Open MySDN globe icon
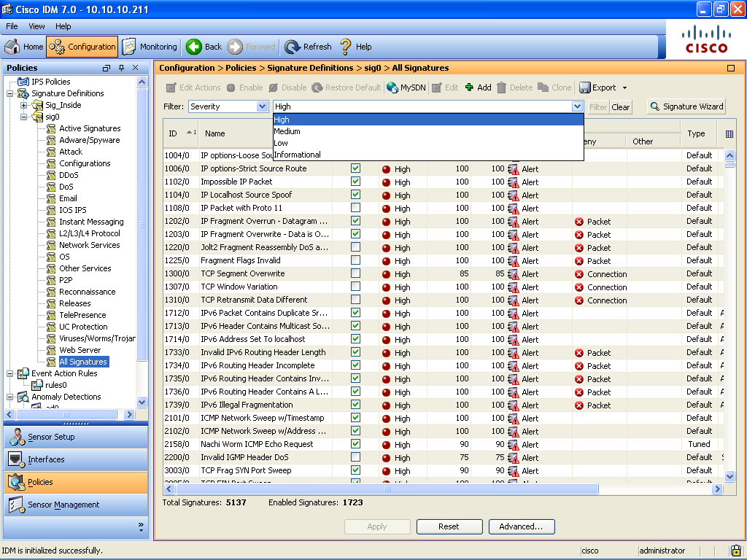The image size is (747, 560). [x=392, y=87]
